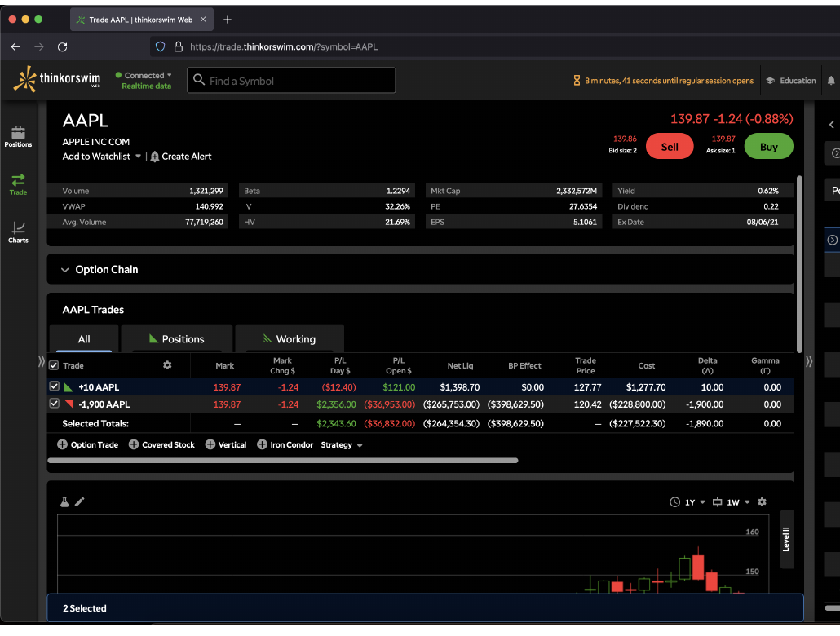Click the Iron Condor button
The height and width of the screenshot is (636, 840).
285,444
